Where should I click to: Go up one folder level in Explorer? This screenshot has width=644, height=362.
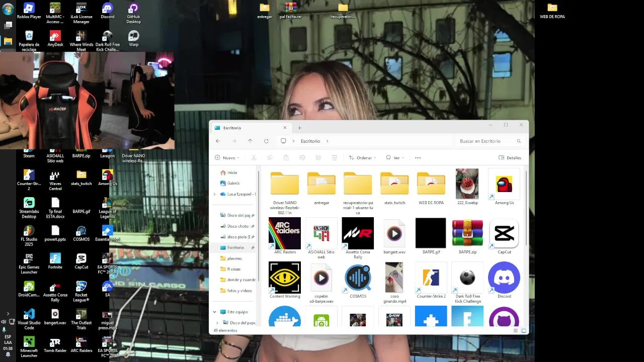tap(250, 141)
